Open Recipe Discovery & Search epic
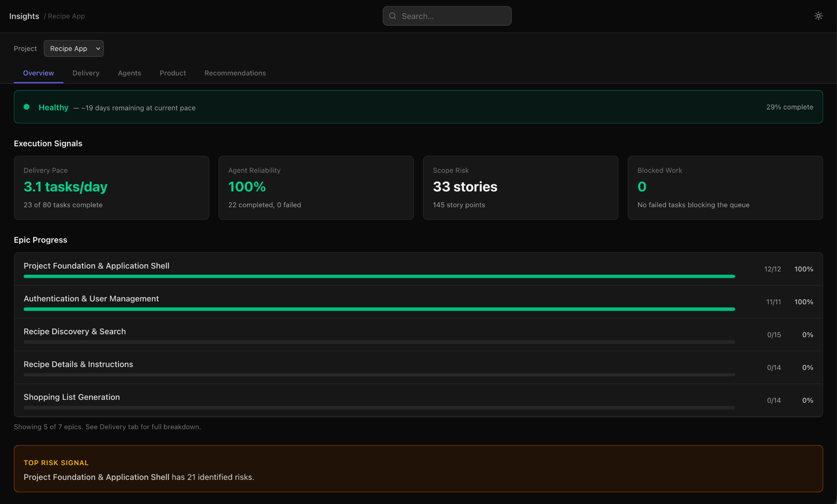The image size is (837, 504). click(x=418, y=334)
